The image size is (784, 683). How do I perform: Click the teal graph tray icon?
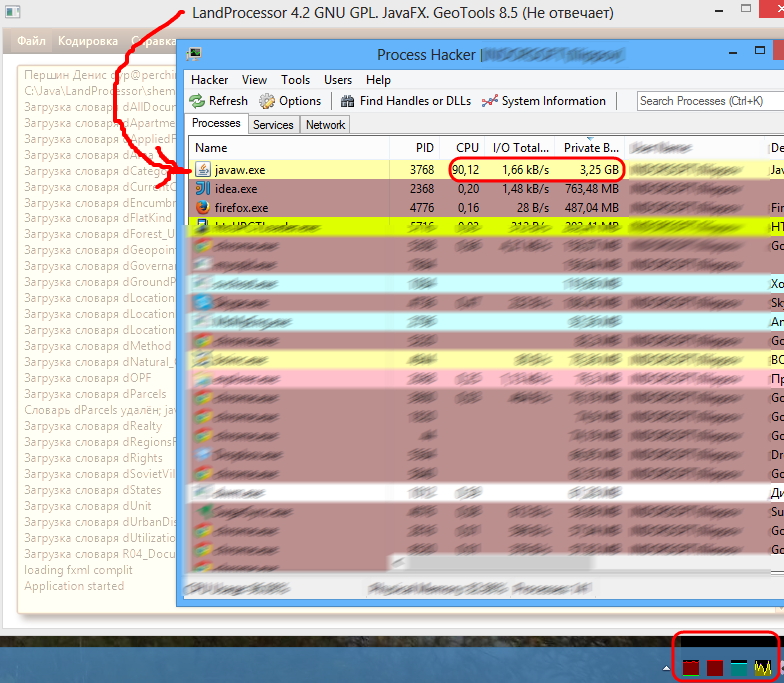(738, 668)
